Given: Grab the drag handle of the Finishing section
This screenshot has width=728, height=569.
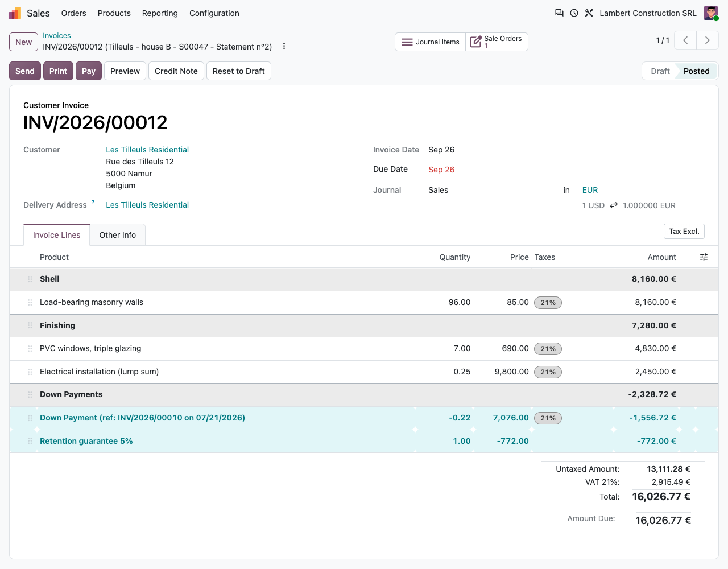Looking at the screenshot, I should 30,326.
